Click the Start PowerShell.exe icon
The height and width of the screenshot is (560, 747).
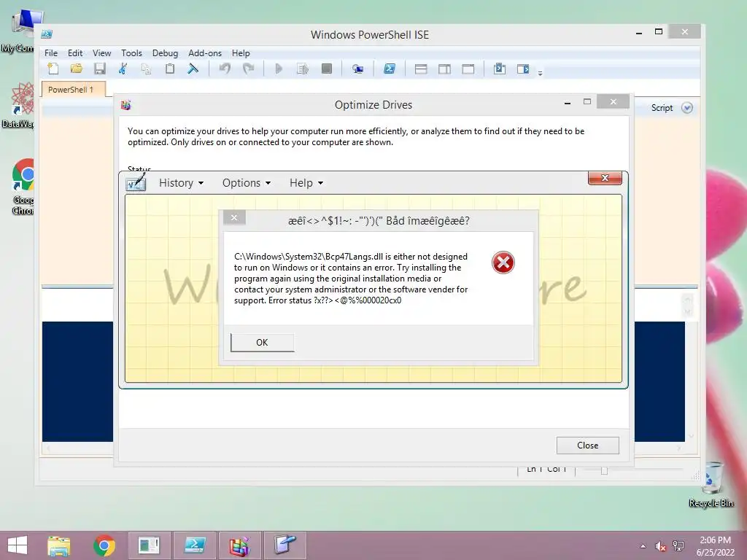pyautogui.click(x=390, y=69)
